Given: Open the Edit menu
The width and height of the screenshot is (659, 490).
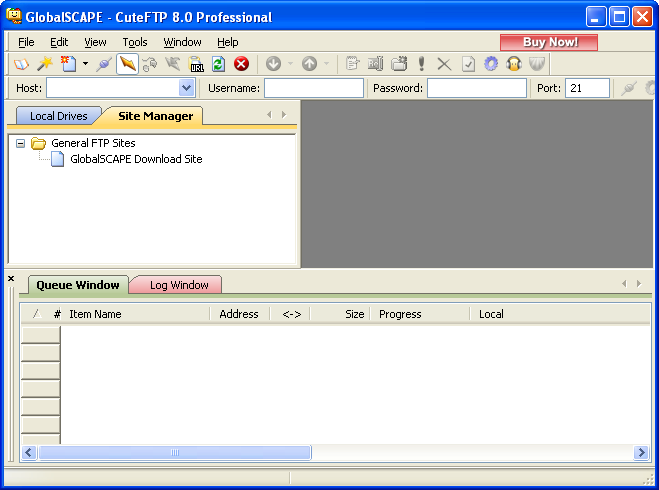Looking at the screenshot, I should pyautogui.click(x=59, y=42).
